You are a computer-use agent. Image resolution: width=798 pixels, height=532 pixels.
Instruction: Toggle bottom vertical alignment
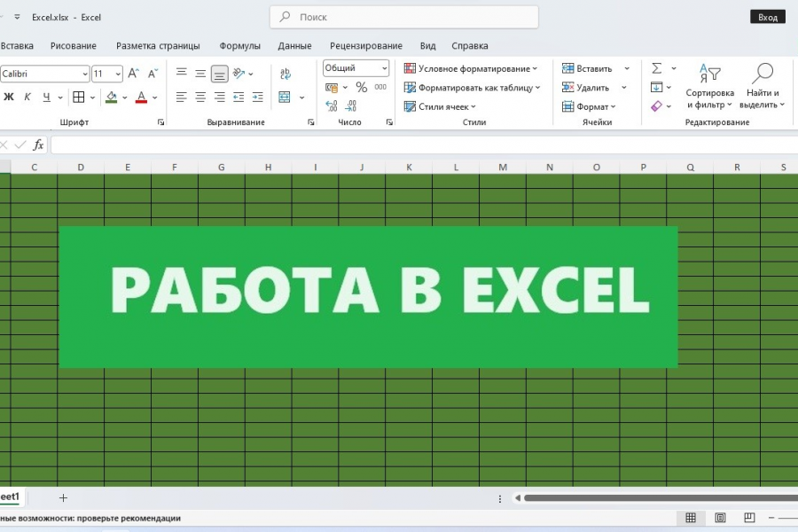click(x=219, y=74)
